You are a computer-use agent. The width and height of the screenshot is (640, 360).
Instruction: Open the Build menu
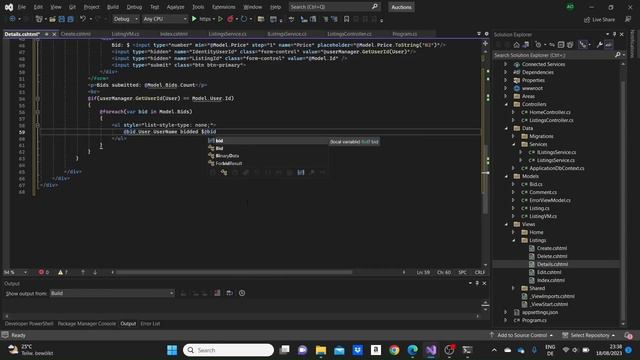tap(113, 7)
